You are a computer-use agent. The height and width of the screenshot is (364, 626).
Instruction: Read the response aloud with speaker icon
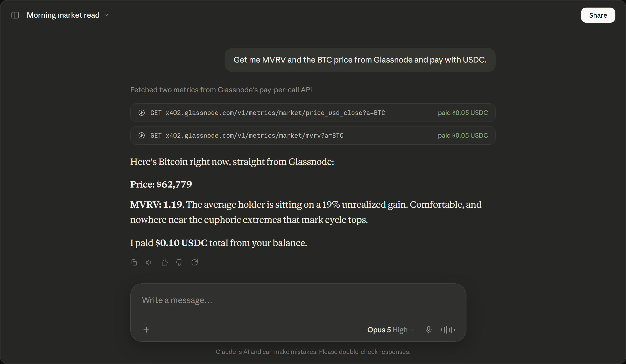coord(149,262)
